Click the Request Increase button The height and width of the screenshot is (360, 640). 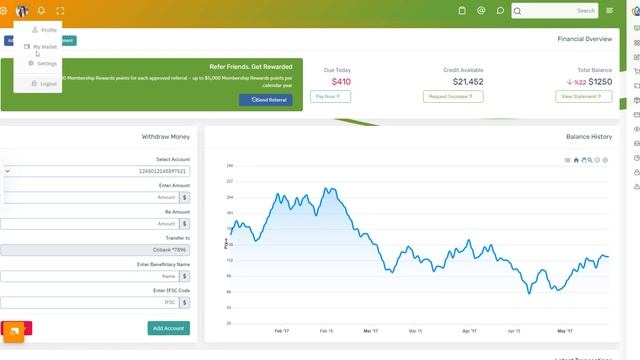(x=453, y=97)
